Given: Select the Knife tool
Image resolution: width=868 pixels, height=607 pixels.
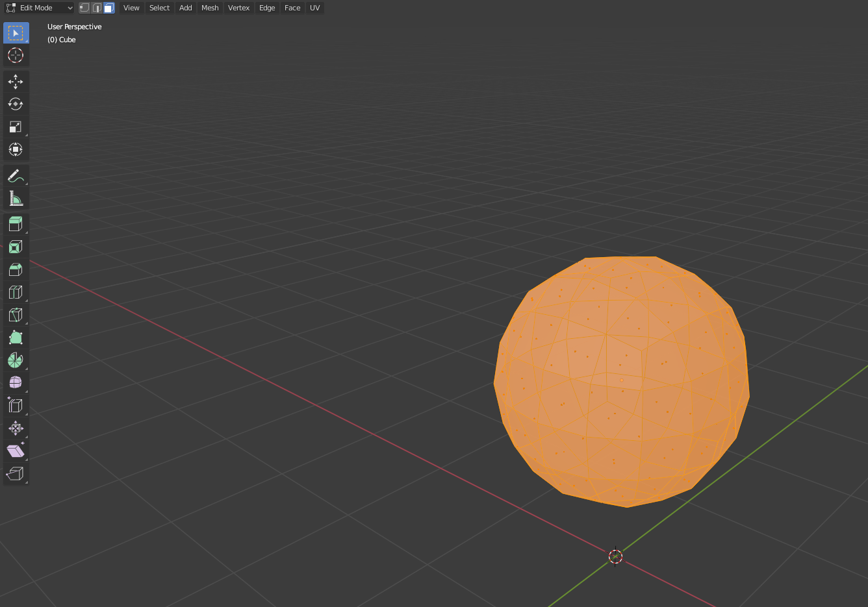Looking at the screenshot, I should 16,316.
